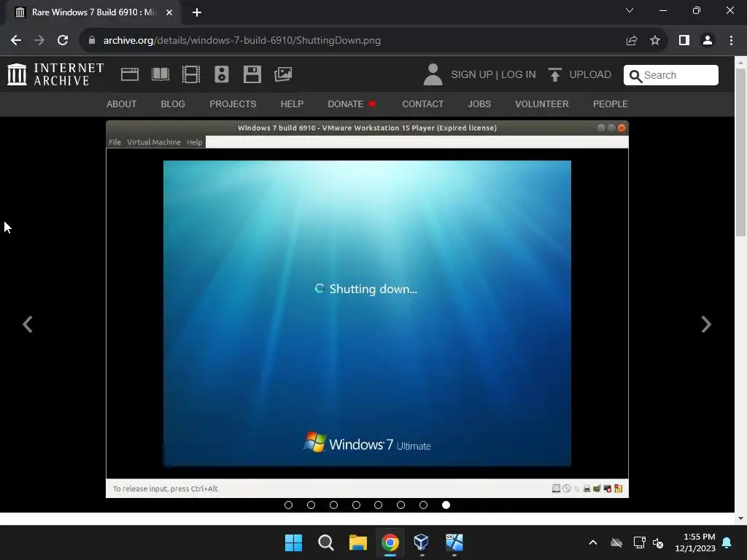Select second carousel dot
The height and width of the screenshot is (560, 747).
311,505
